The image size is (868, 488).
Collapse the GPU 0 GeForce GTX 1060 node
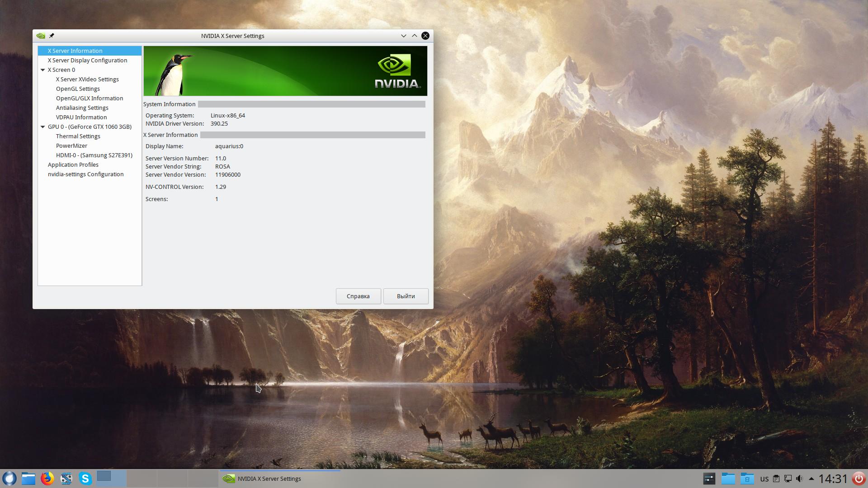pos(43,127)
